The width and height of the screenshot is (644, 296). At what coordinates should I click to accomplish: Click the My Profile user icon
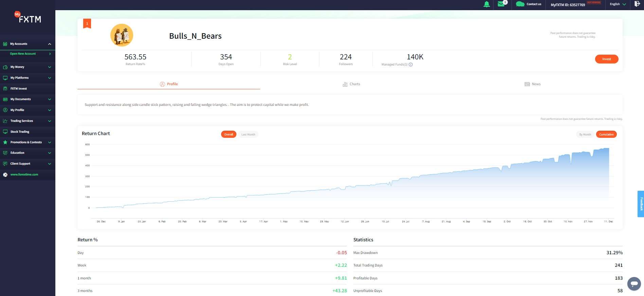[x=5, y=110]
